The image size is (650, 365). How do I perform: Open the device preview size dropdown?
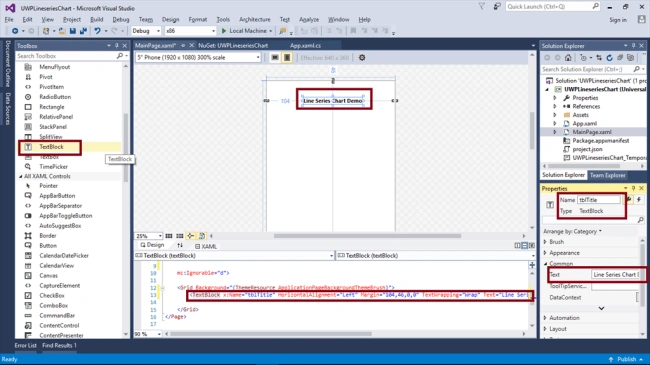coord(198,58)
